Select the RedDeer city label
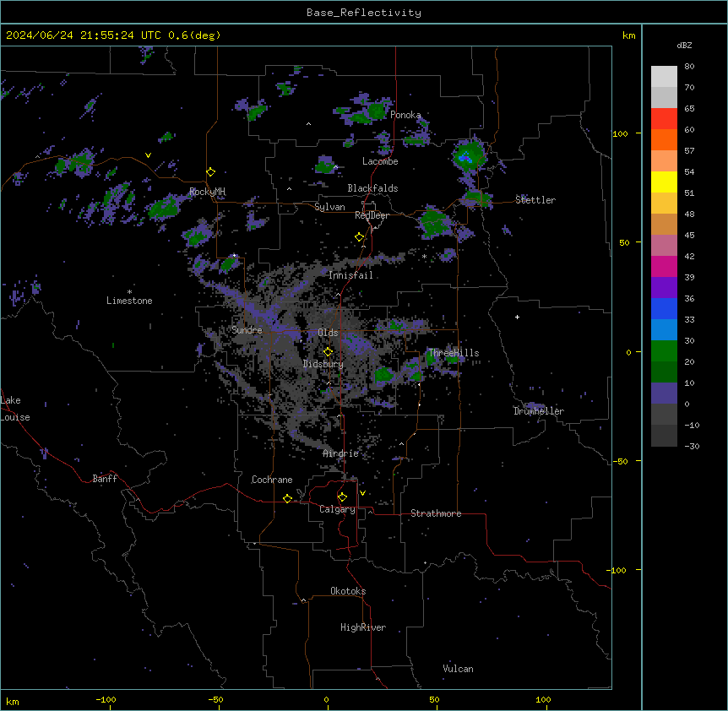The image size is (728, 711). point(372,215)
